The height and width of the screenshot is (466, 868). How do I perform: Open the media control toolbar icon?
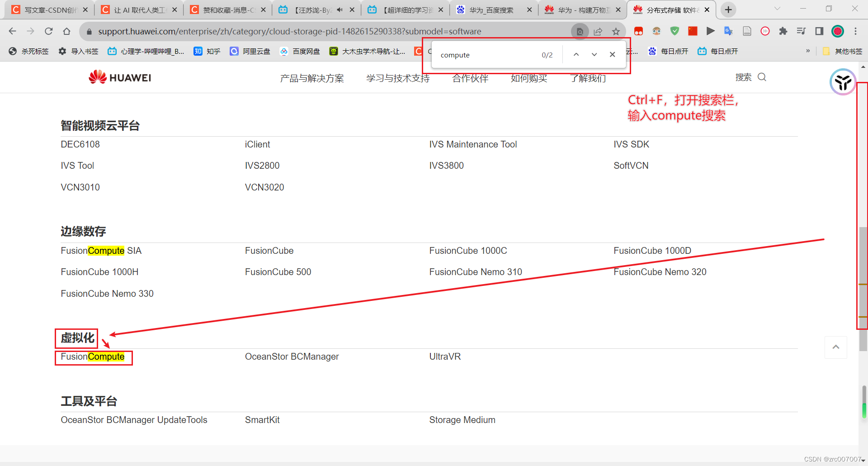(801, 31)
